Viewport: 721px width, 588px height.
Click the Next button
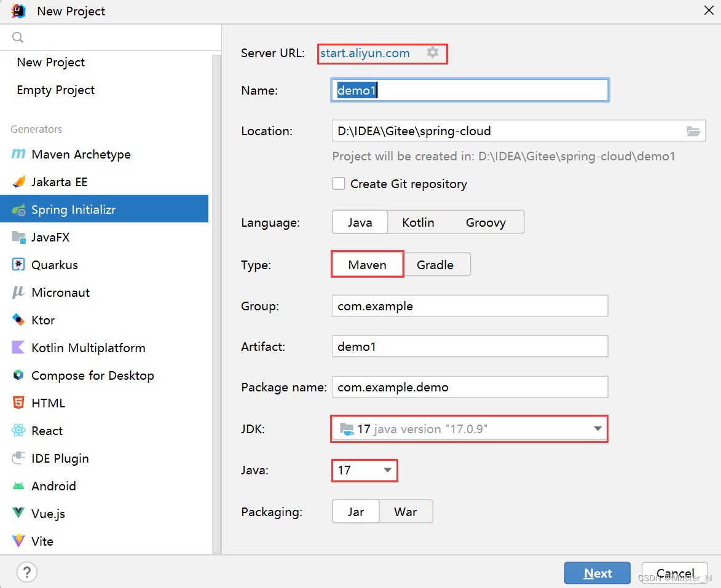(597, 573)
